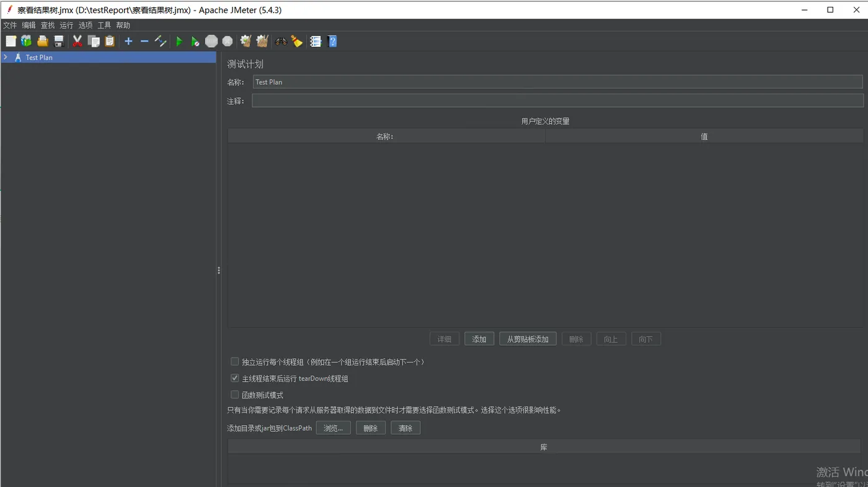The width and height of the screenshot is (868, 487).
Task: Open the Templates icon in toolbar
Action: 26,42
